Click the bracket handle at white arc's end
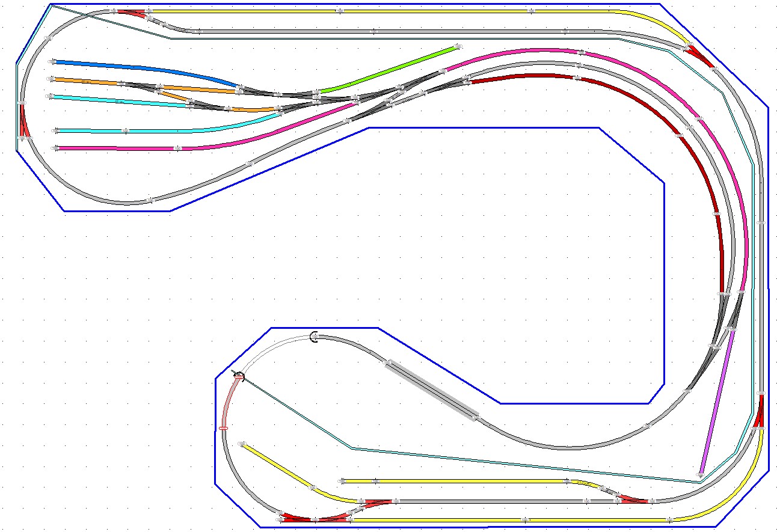Image resolution: width=777 pixels, height=532 pixels. [313, 337]
